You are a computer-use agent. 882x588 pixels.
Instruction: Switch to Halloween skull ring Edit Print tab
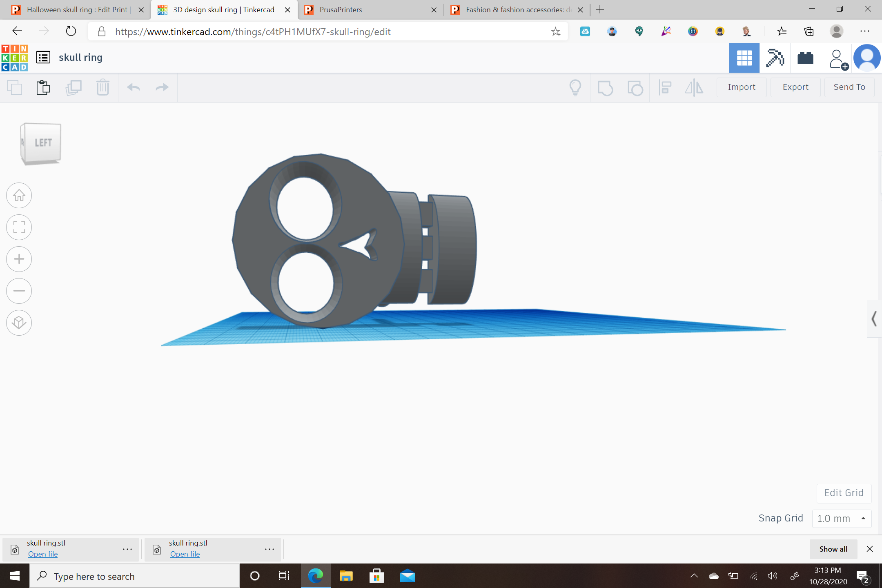[x=78, y=10]
